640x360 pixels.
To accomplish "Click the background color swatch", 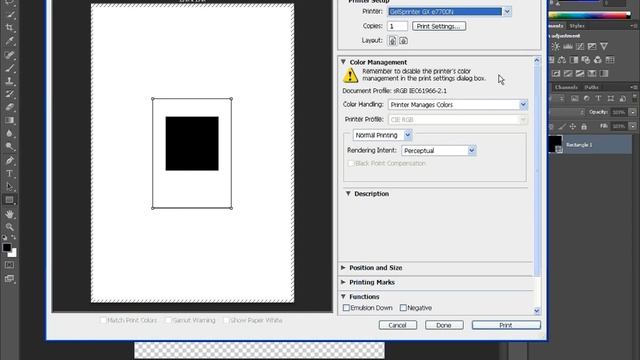I will pos(13,253).
